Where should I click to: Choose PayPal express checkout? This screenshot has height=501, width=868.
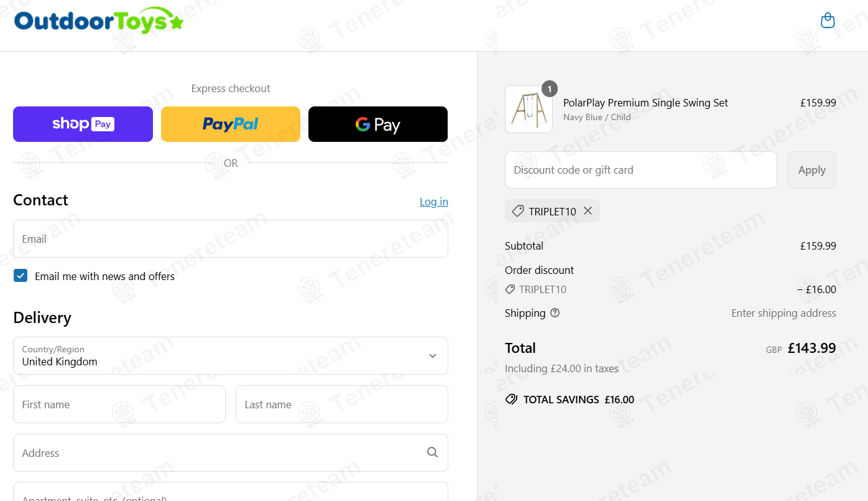click(231, 124)
